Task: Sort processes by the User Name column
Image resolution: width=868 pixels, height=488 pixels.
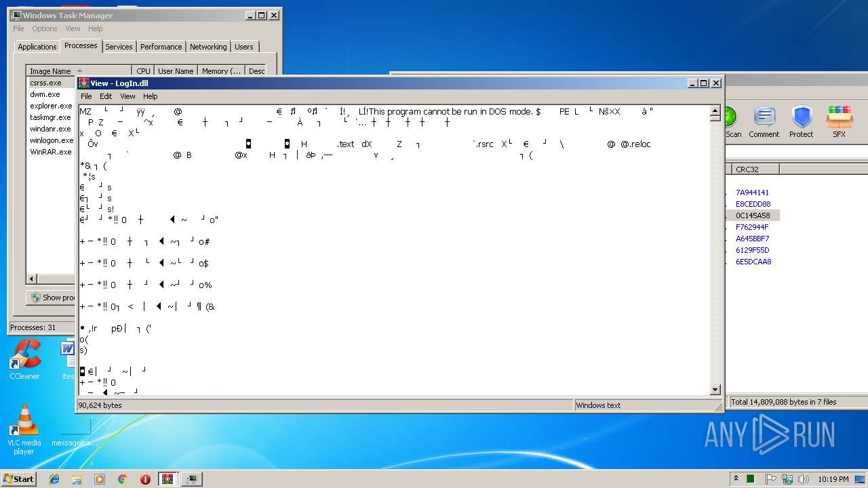Action: [176, 70]
